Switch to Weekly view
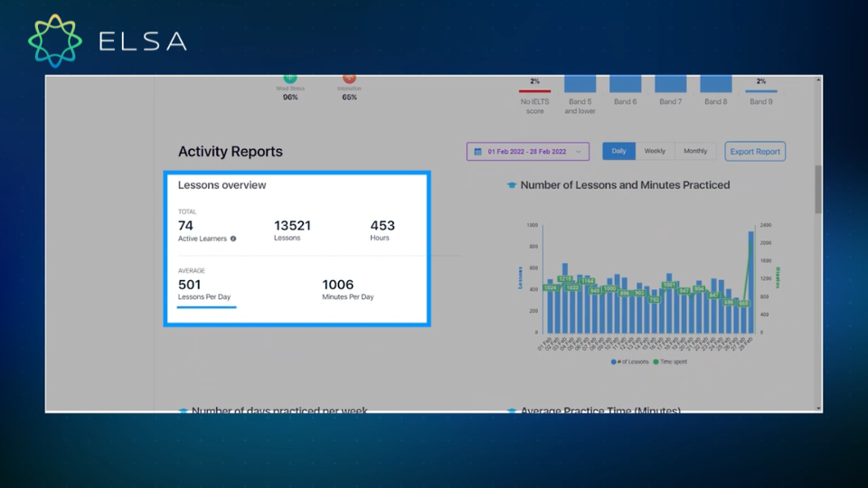 pyautogui.click(x=655, y=151)
